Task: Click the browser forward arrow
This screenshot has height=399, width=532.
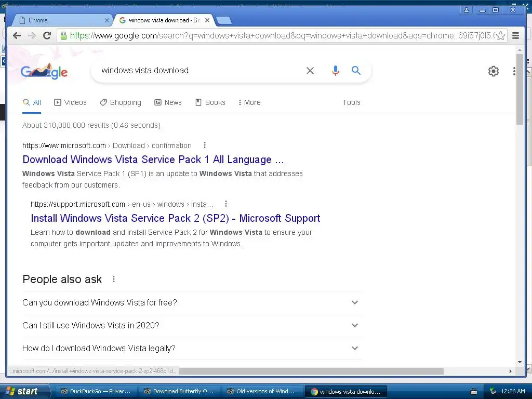Action: [32, 35]
